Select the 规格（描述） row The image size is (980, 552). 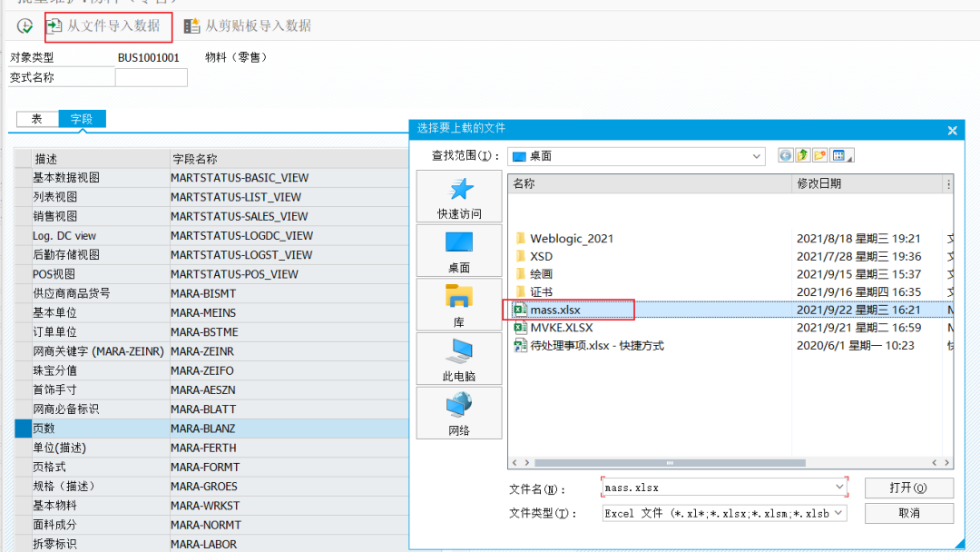tap(211, 487)
